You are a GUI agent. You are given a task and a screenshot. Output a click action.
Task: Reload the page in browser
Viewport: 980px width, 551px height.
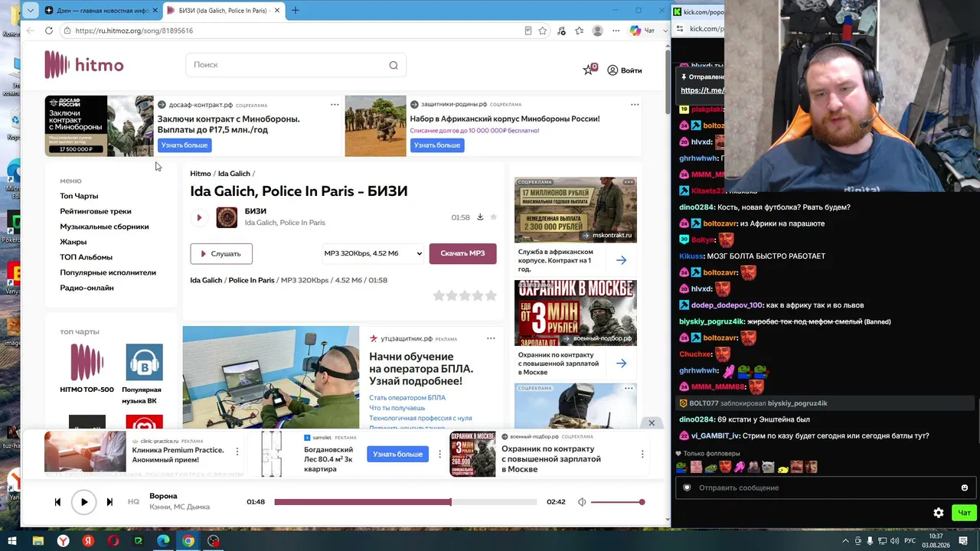coord(49,31)
